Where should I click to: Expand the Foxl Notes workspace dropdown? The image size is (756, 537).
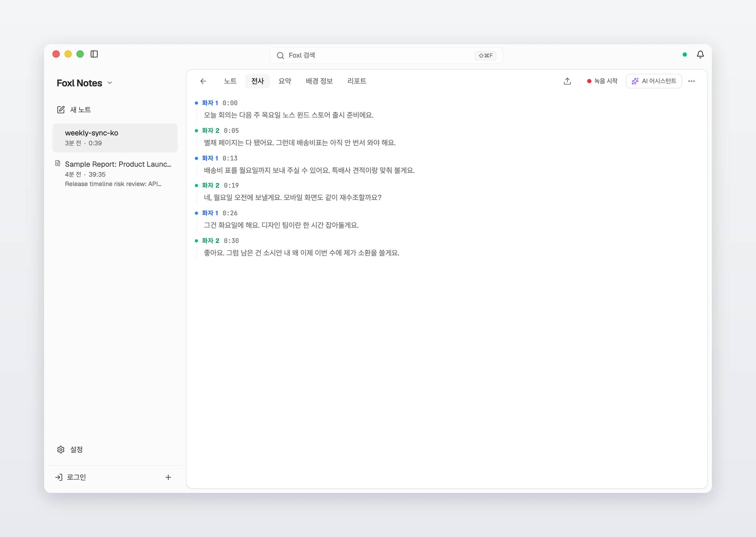[x=110, y=83]
